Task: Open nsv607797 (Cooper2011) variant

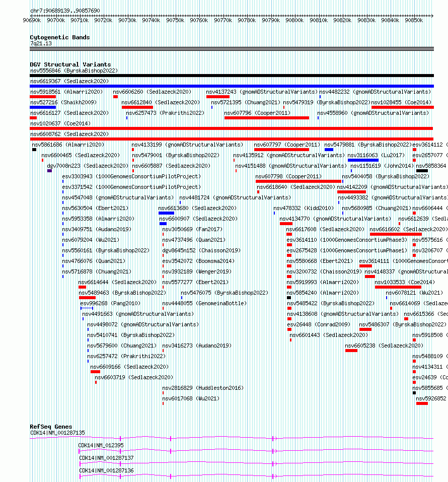Action: [x=287, y=145]
